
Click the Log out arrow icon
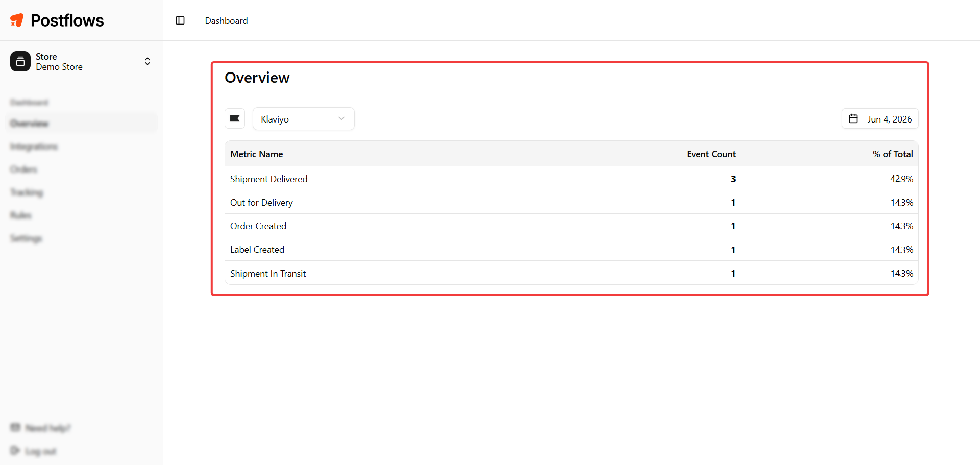(x=15, y=451)
